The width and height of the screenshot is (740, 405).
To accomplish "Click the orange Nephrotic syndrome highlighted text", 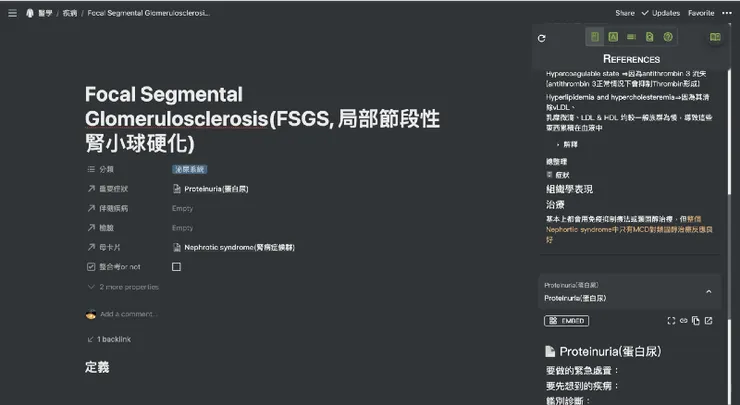I will pos(629,229).
